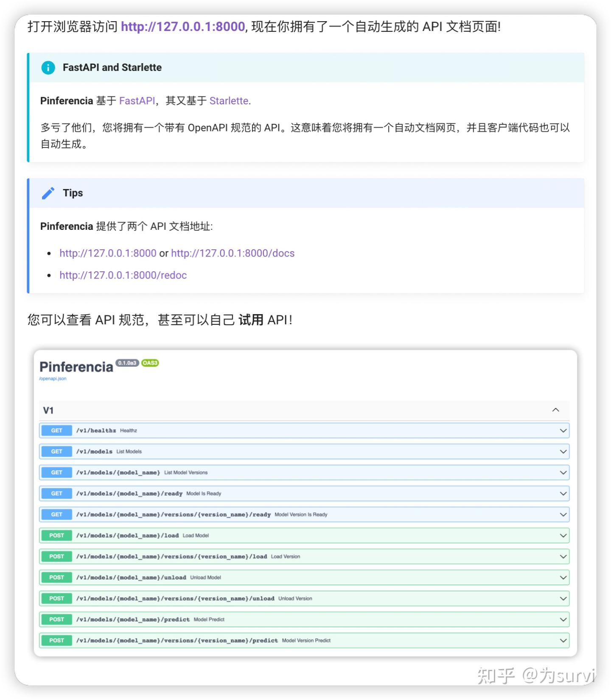Image resolution: width=611 pixels, height=700 pixels.
Task: Click the Tips note title
Action: coord(73,193)
